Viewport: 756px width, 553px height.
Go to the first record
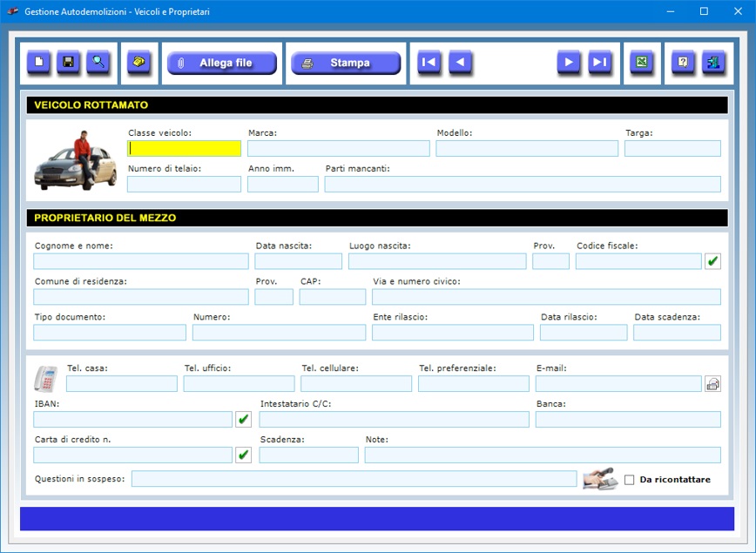[429, 62]
